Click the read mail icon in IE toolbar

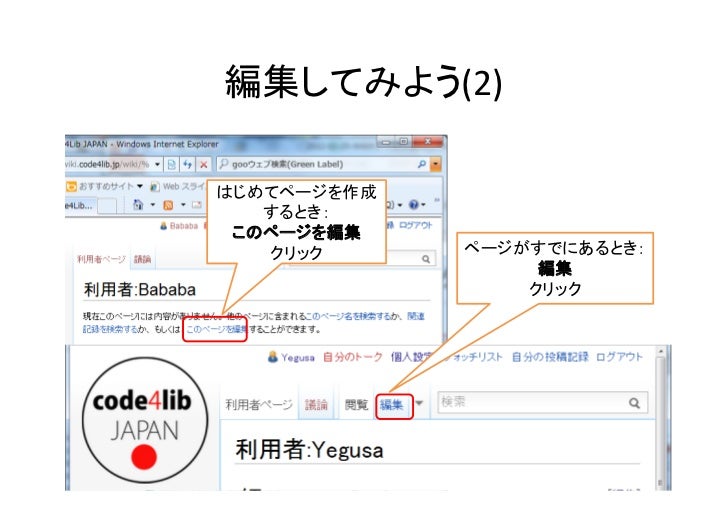pos(197,205)
